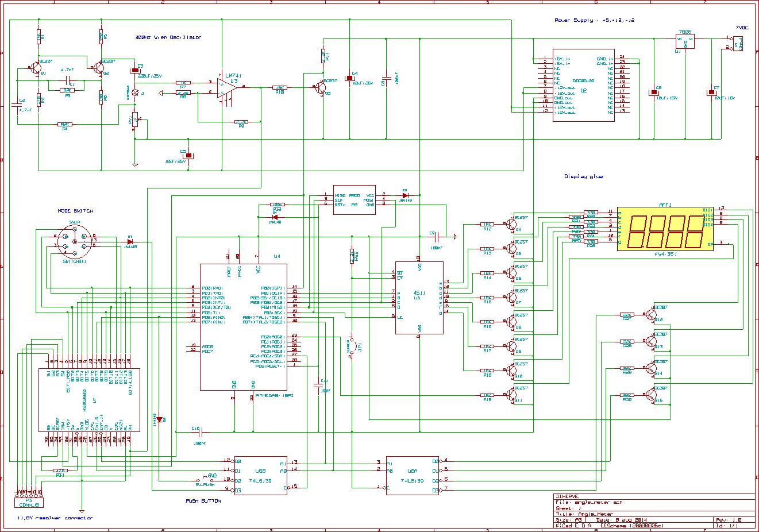Image resolution: width=759 pixels, height=532 pixels.
Task: Select the 'File: angle_meter.sch' title block entry
Action: pyautogui.click(x=589, y=503)
